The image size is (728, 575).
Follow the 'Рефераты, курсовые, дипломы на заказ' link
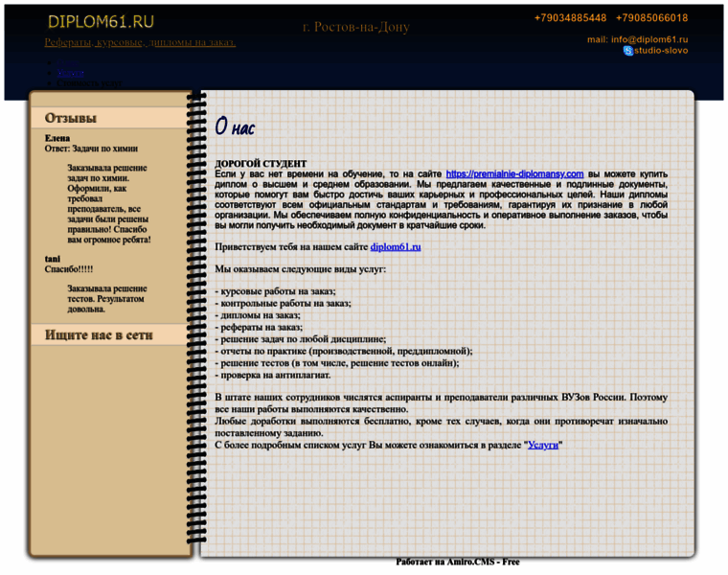(x=140, y=42)
